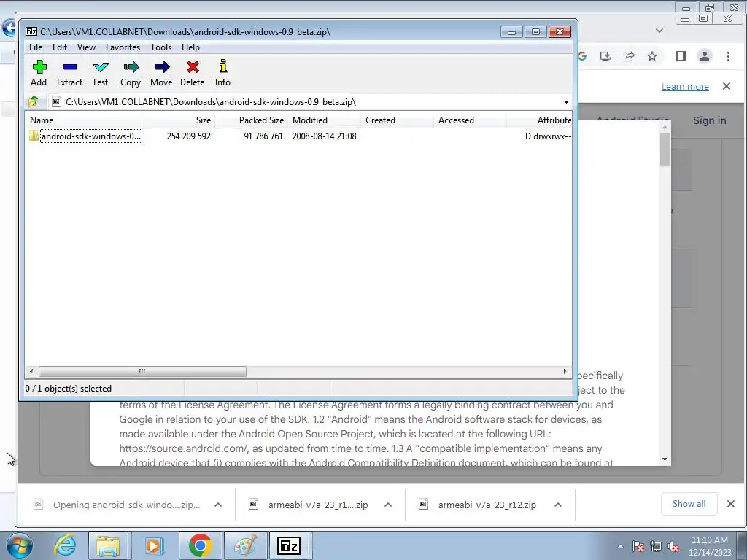This screenshot has height=560, width=747.
Task: Open the Chrome profile avatar icon
Action: pyautogui.click(x=705, y=56)
